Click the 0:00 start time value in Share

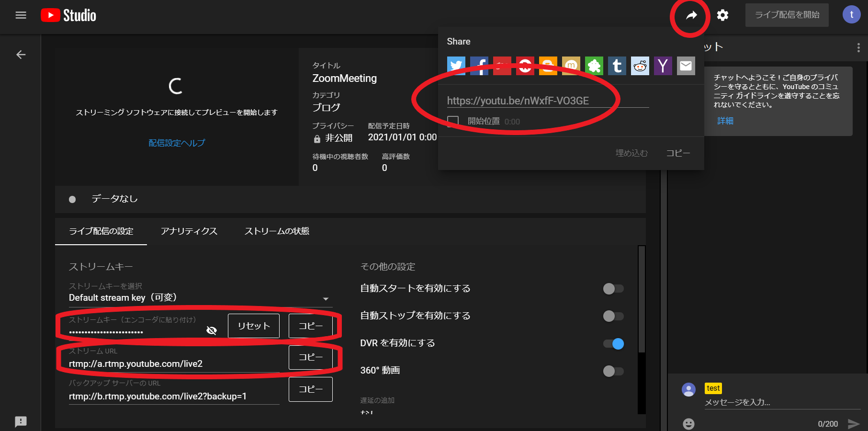pyautogui.click(x=512, y=122)
